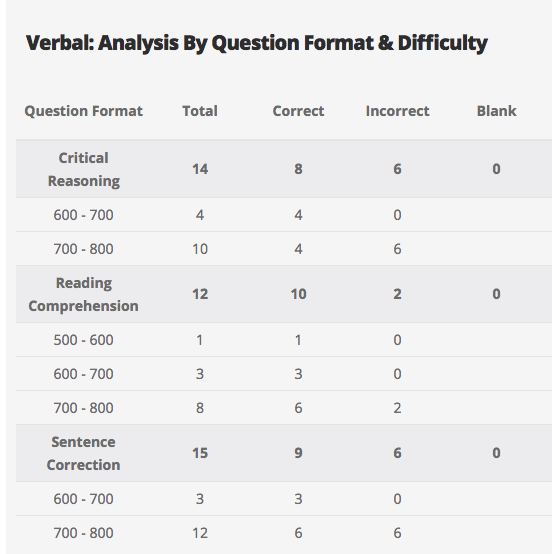Click Critical Reasoning total value 14
This screenshot has width=552, height=554.
200,169
